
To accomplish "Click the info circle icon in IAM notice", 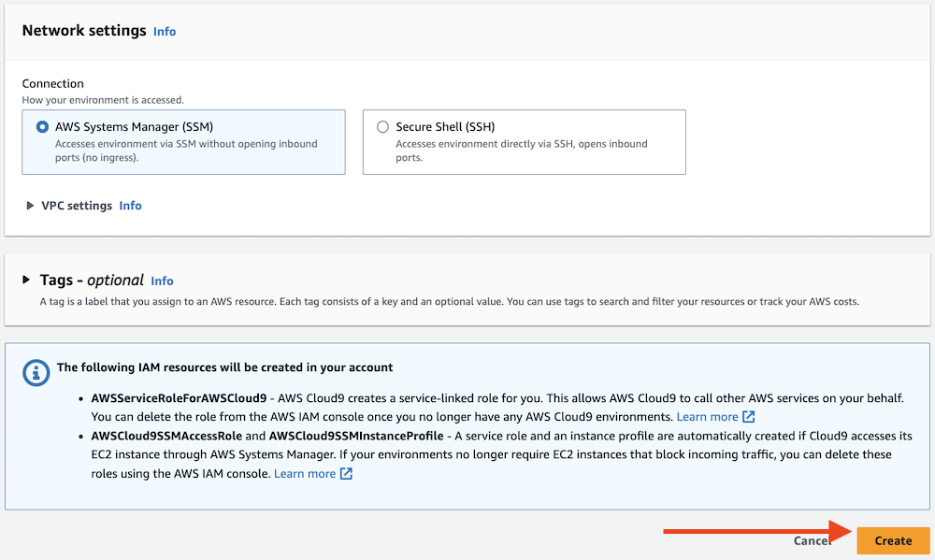I will 36,373.
